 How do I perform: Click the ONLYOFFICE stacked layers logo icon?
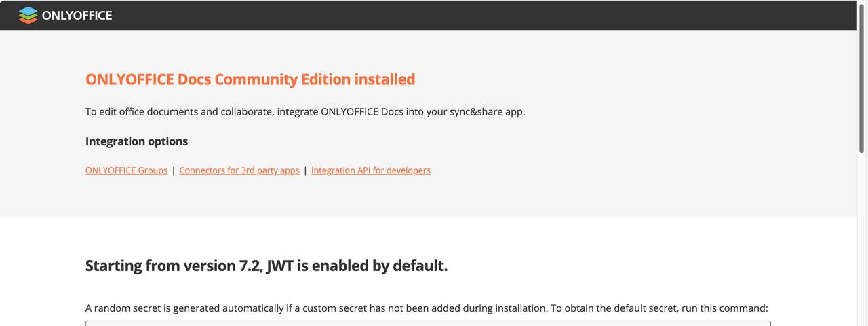pyautogui.click(x=28, y=15)
